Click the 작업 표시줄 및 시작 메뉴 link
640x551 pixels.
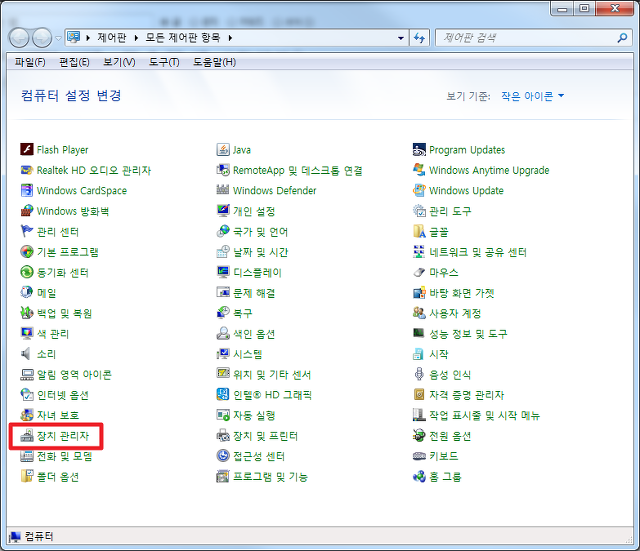point(484,415)
